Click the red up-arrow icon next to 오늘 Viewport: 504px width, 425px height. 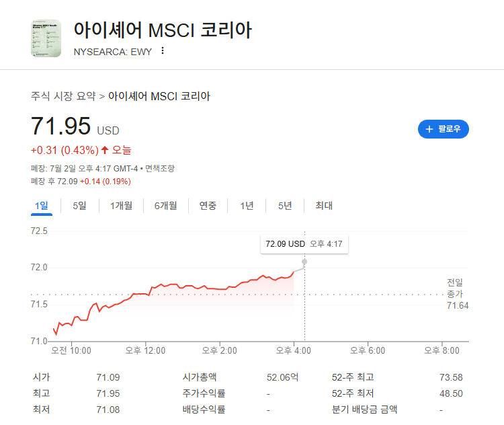(x=105, y=150)
